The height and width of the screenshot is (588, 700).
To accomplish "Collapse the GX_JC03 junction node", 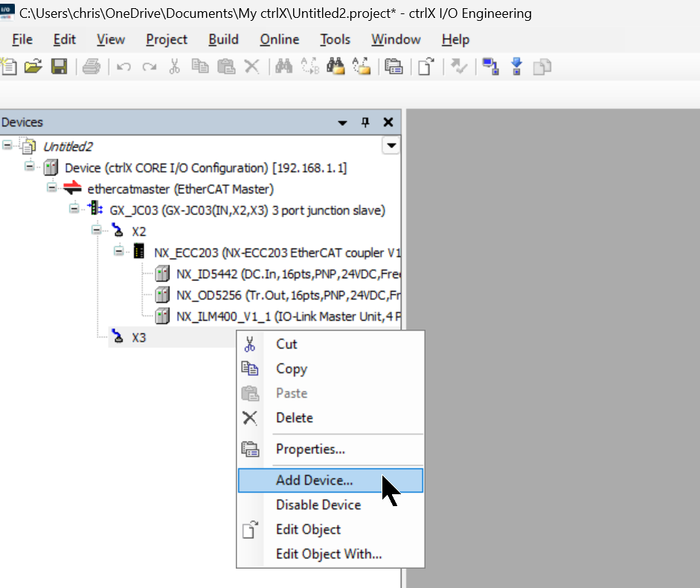I will [x=74, y=208].
